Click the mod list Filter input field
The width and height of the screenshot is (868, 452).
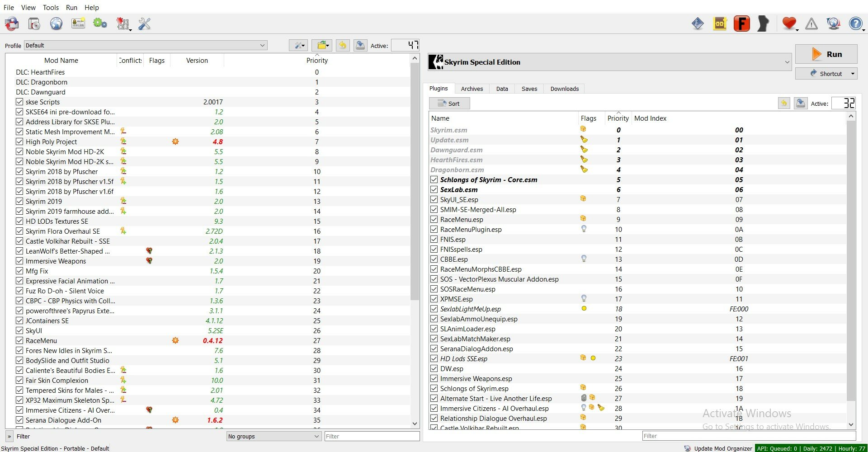372,436
